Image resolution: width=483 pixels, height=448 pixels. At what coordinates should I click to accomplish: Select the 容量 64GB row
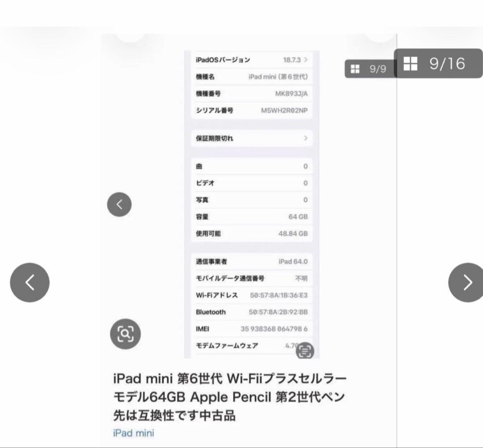[x=250, y=216]
